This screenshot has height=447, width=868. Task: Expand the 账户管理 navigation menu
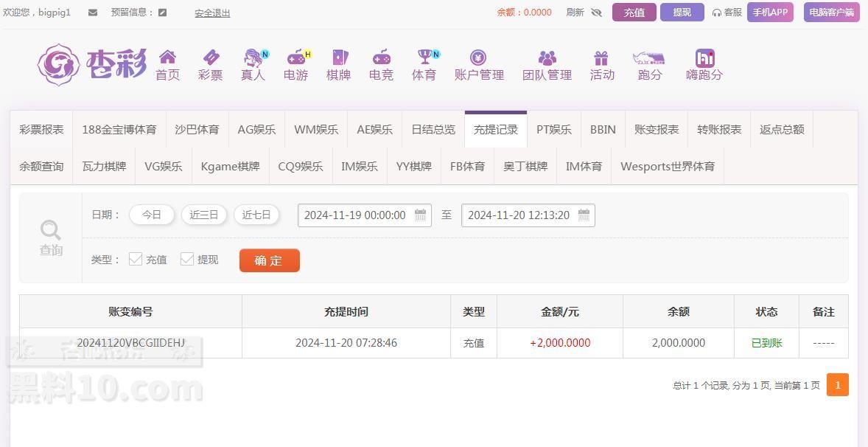click(479, 65)
